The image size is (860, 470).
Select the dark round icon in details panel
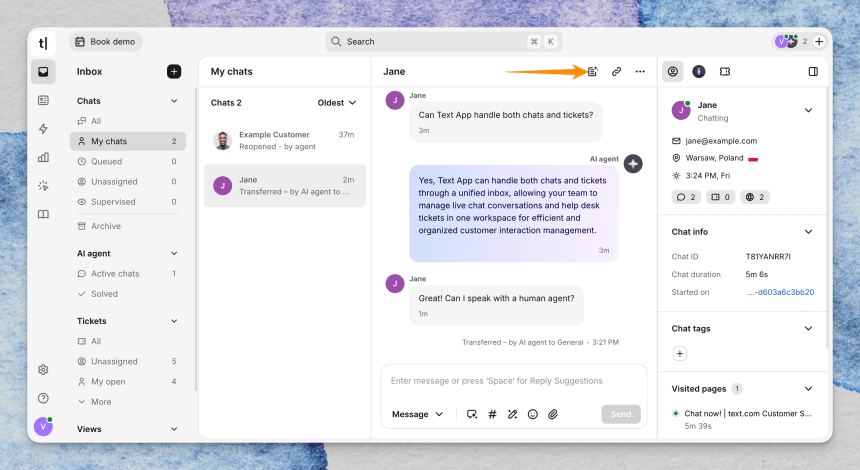tap(699, 71)
